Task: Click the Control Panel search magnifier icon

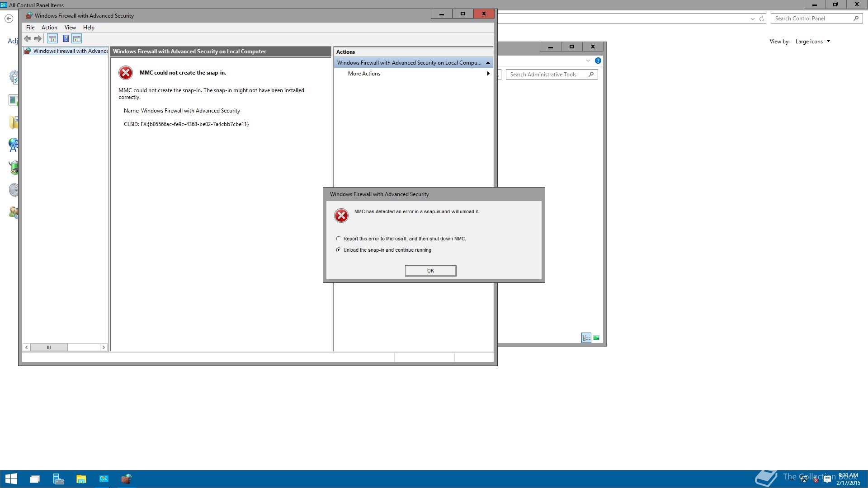Action: point(856,19)
